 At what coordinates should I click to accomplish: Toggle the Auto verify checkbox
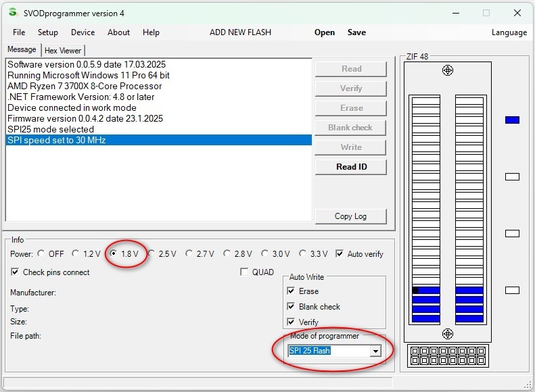[340, 253]
